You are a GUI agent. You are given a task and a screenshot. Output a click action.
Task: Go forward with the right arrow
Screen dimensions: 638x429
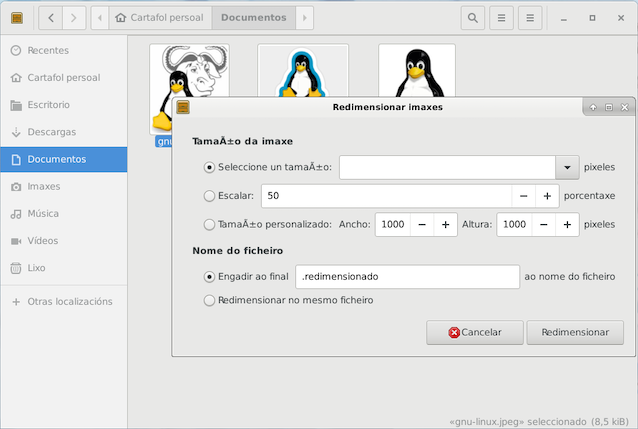(74, 18)
